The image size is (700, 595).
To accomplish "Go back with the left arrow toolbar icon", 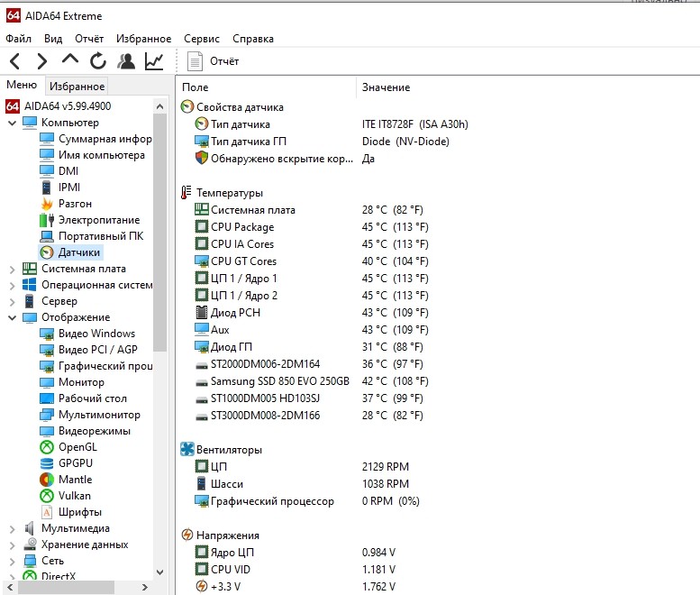I will pyautogui.click(x=14, y=61).
